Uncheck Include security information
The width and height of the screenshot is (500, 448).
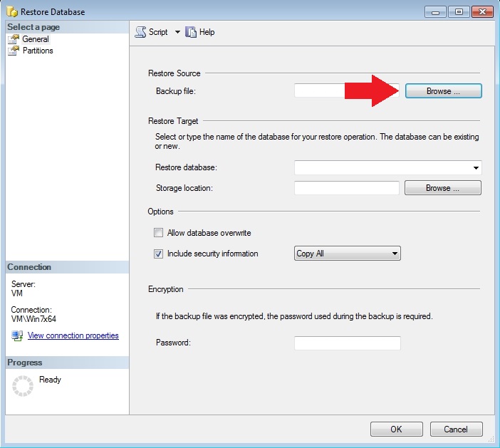(158, 254)
